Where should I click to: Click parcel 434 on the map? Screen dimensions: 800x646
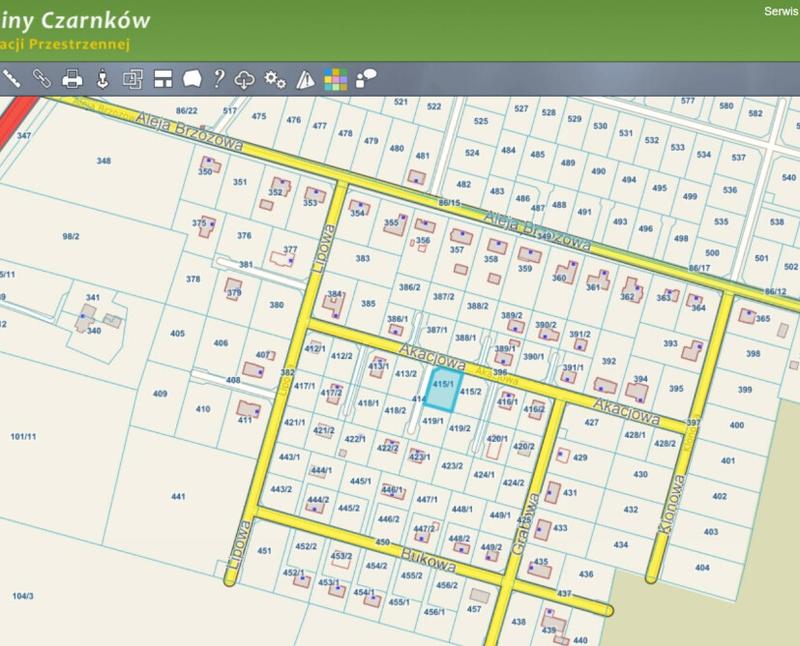pyautogui.click(x=621, y=545)
